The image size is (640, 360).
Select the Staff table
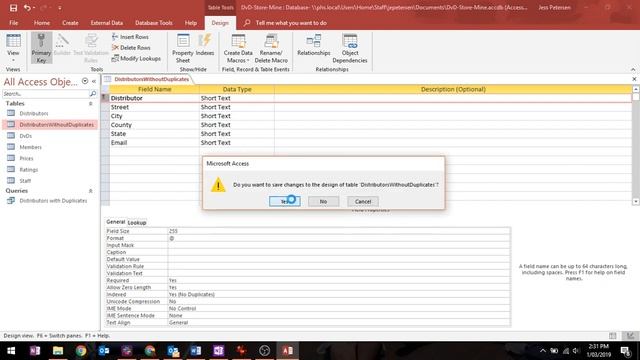click(25, 180)
